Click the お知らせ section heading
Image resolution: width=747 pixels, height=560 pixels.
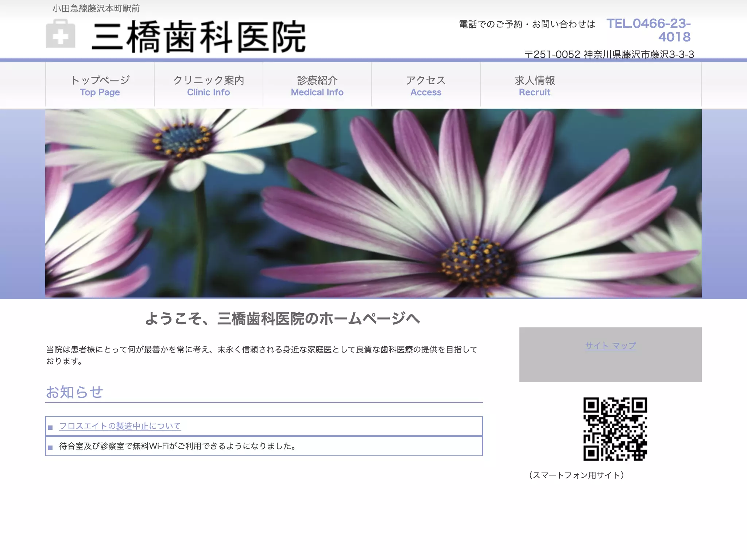pos(74,392)
